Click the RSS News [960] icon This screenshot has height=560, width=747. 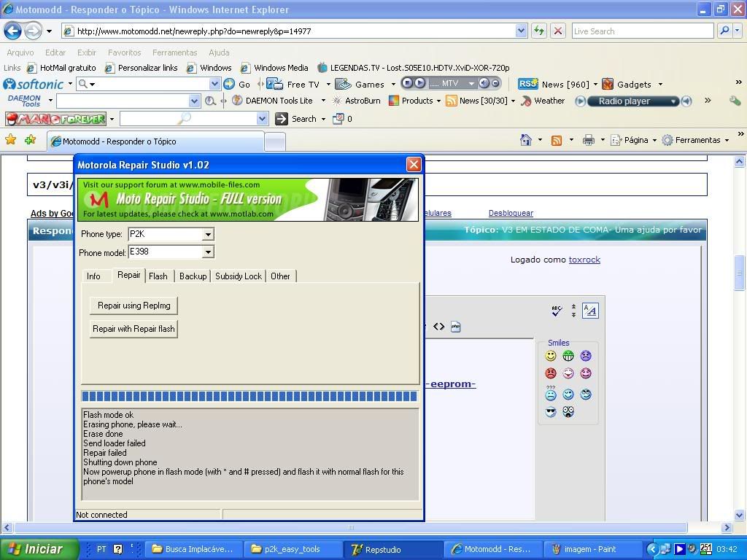(x=528, y=85)
